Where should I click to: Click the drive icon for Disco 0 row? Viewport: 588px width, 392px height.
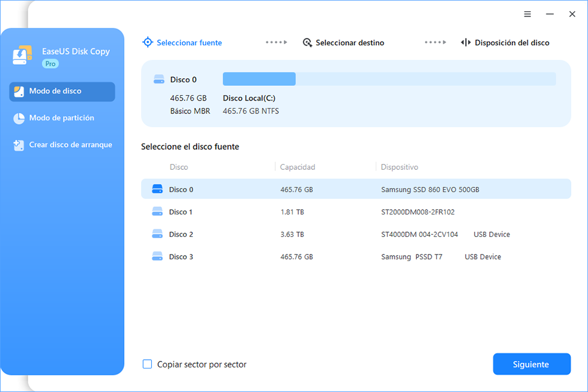point(157,189)
